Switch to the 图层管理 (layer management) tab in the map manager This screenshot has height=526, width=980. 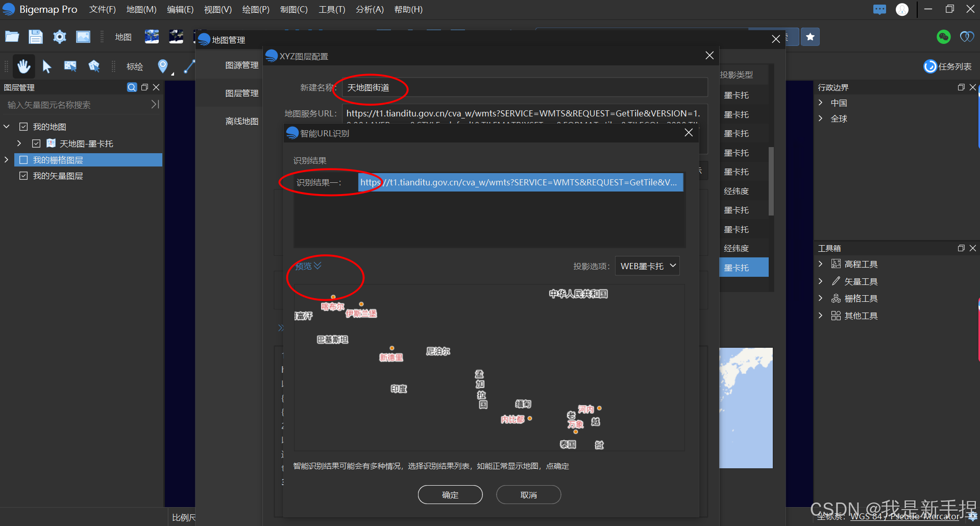tap(241, 93)
